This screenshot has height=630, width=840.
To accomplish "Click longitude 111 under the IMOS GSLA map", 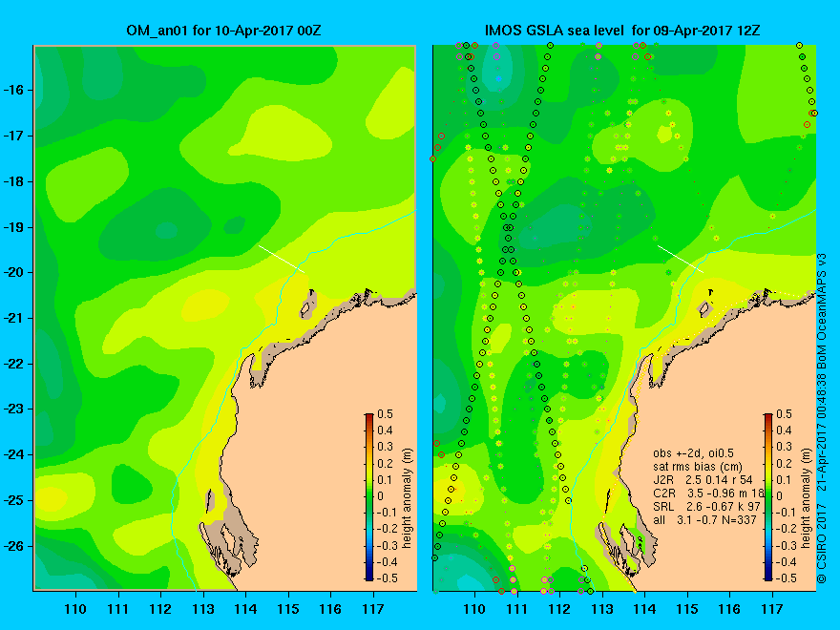I will coord(517,609).
